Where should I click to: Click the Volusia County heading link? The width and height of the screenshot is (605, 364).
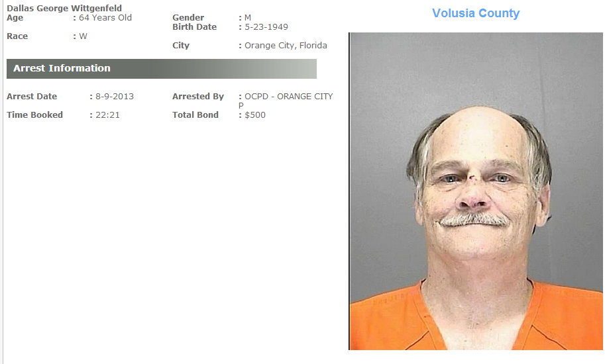click(x=476, y=13)
